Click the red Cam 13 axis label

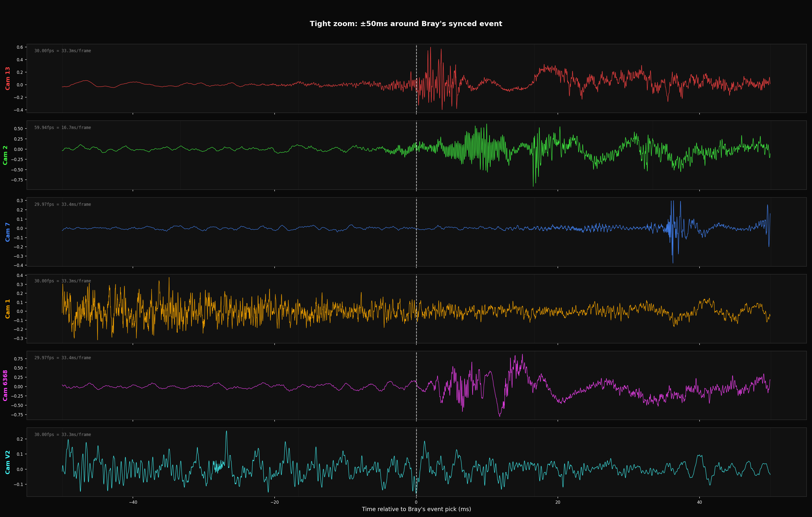[7, 78]
